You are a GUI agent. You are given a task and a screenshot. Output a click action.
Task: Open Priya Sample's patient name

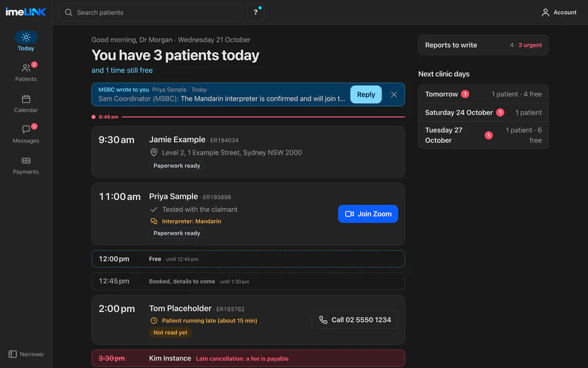pyautogui.click(x=173, y=196)
